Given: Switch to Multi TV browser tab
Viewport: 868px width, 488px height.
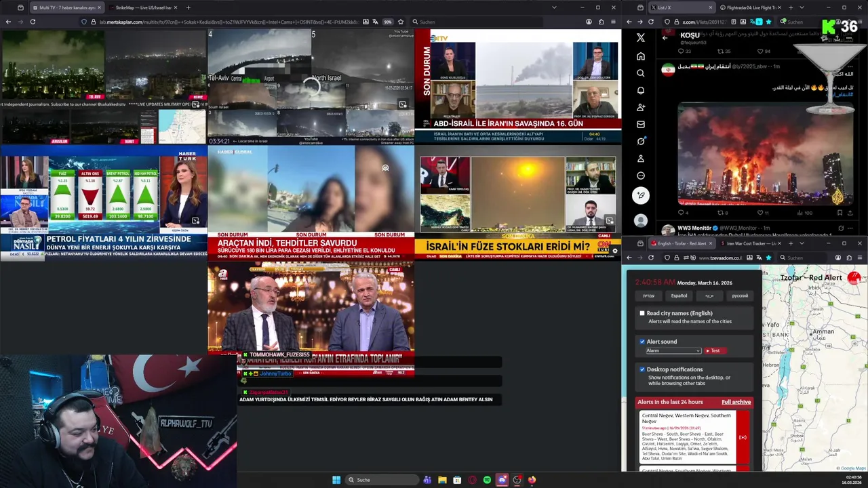Looking at the screenshot, I should [x=66, y=7].
